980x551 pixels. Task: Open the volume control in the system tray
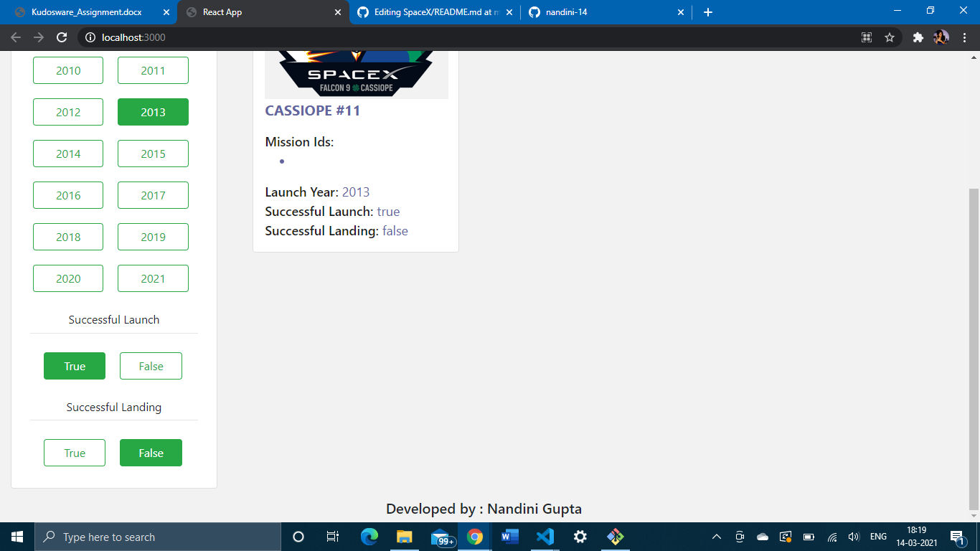click(854, 537)
